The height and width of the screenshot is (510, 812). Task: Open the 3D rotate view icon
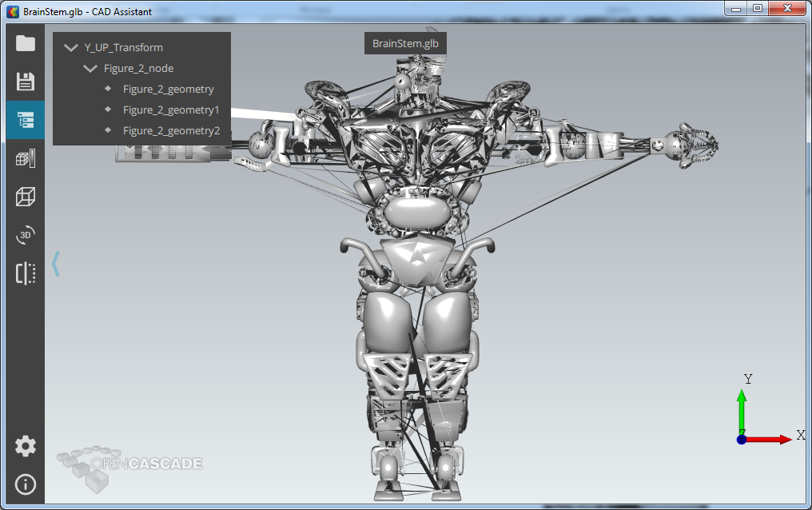click(26, 235)
